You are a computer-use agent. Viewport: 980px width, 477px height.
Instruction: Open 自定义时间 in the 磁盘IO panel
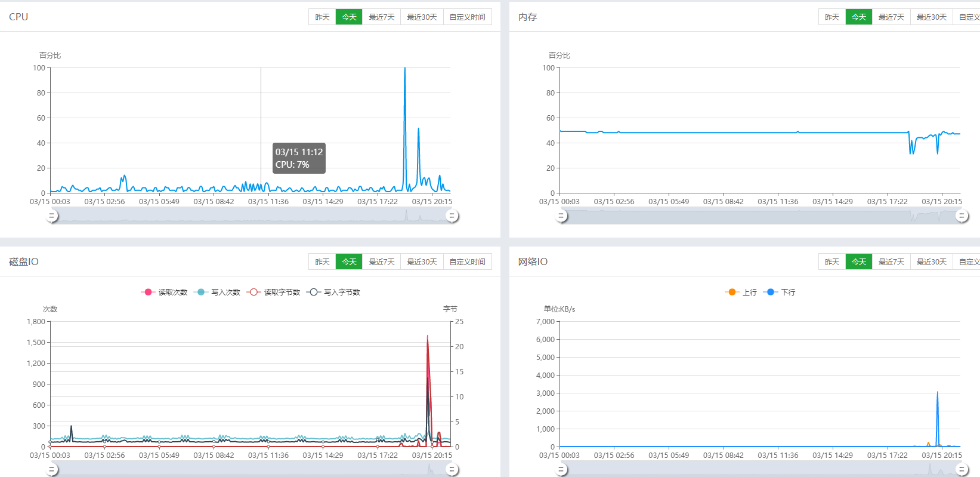pos(467,262)
